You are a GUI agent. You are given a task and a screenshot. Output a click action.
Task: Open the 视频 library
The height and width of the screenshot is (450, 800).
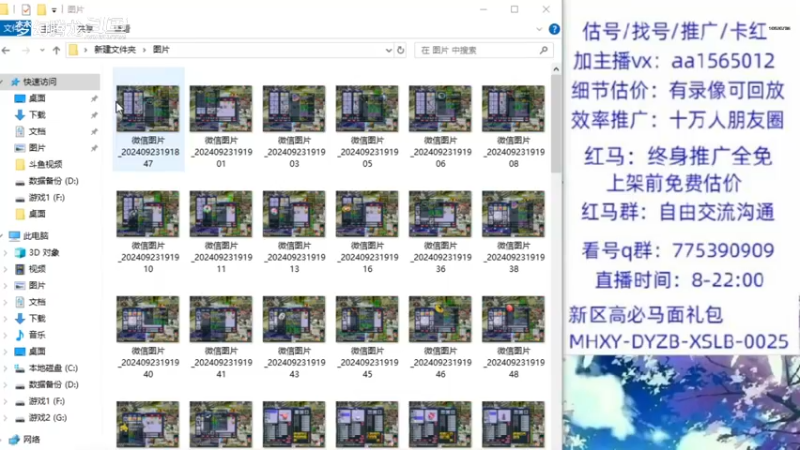coord(37,269)
